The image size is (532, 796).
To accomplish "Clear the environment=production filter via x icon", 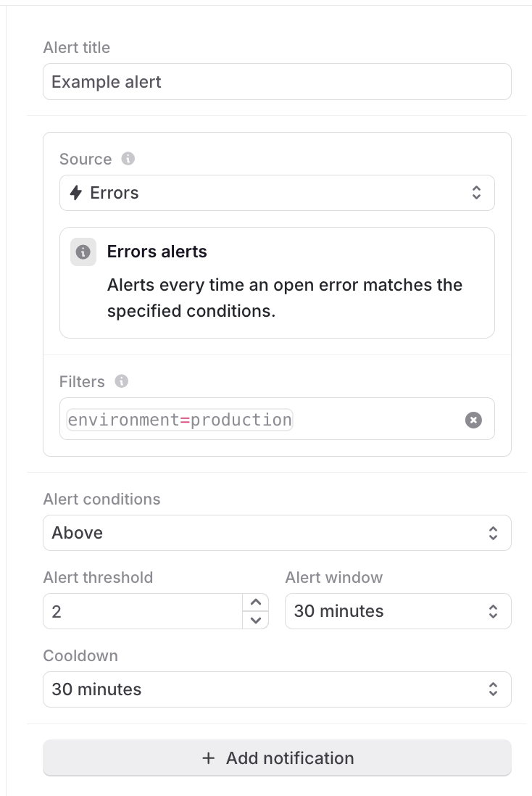I will [x=473, y=419].
